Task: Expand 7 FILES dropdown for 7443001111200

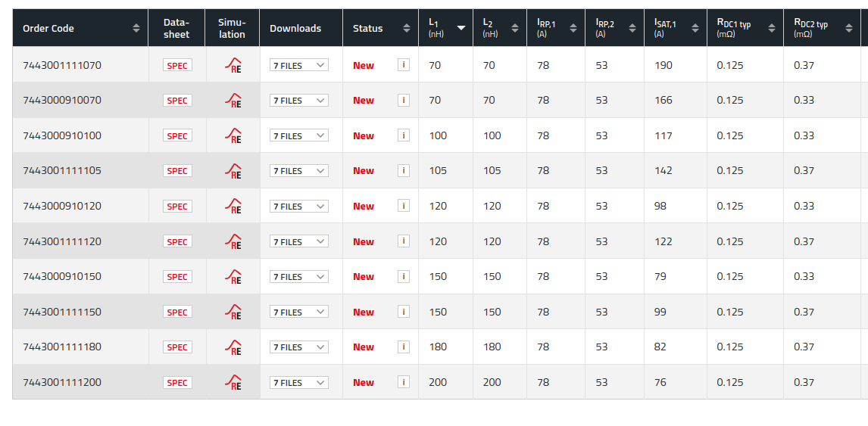Action: (x=299, y=382)
